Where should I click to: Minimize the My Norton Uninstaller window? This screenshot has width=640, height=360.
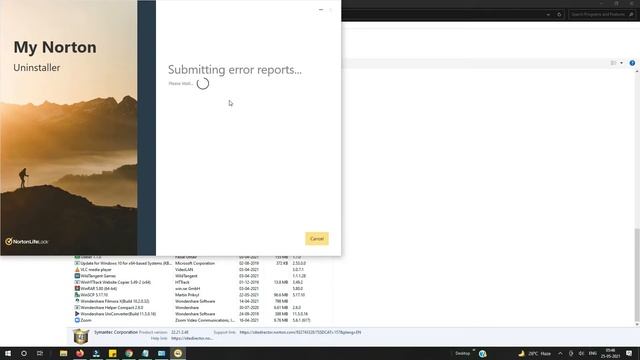point(321,9)
